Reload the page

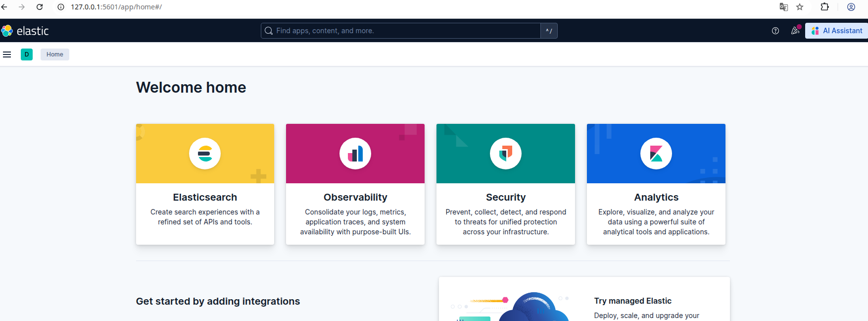(x=40, y=7)
